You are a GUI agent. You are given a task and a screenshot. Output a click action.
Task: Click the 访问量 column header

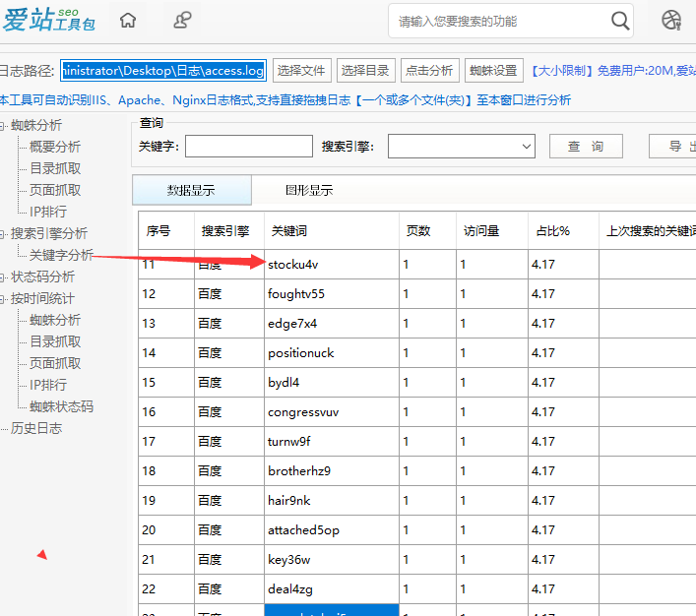481,231
